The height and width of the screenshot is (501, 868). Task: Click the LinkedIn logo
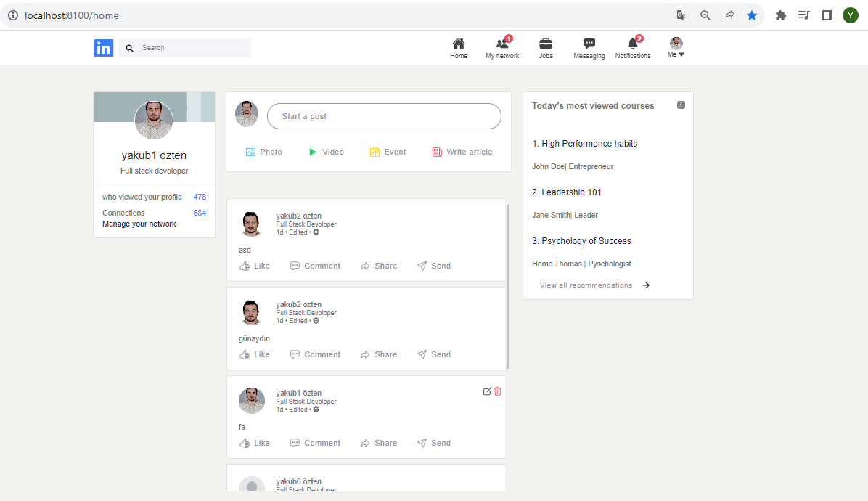point(104,47)
